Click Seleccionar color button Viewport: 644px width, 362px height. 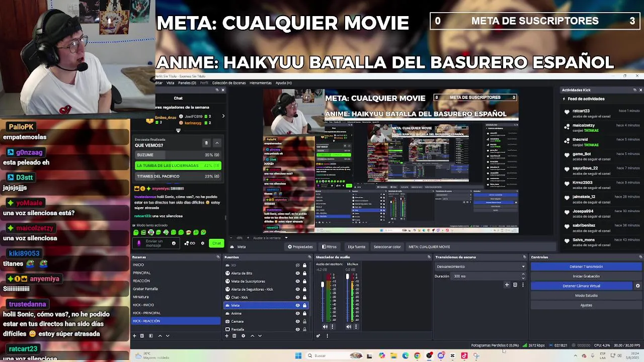tap(387, 247)
